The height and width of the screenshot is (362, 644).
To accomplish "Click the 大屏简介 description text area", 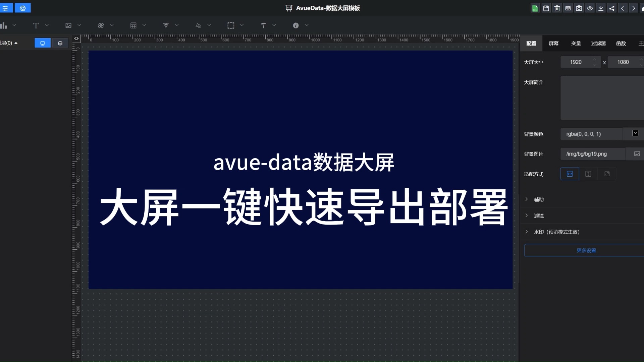I will [x=602, y=98].
